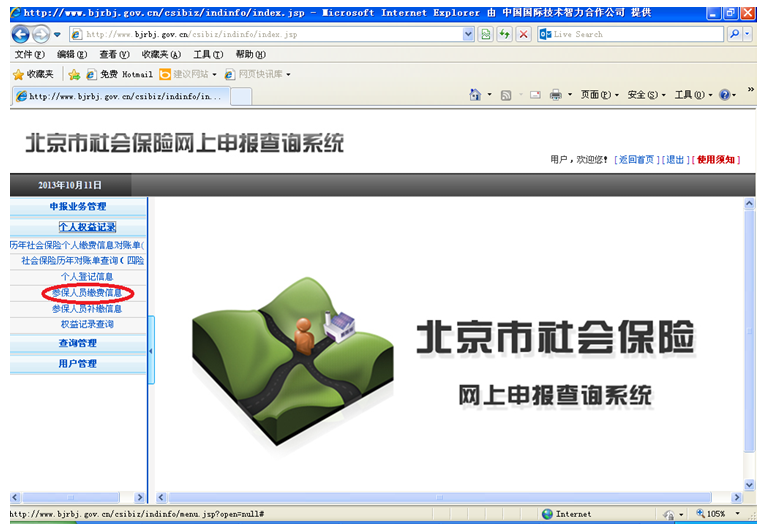The width and height of the screenshot is (764, 532).
Task: Click the Home page icon in command bar
Action: [476, 95]
